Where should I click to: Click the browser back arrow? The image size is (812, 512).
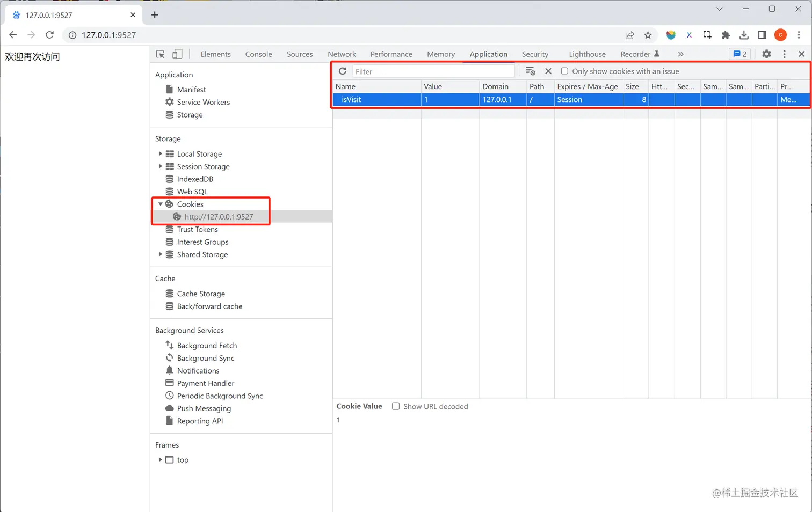(x=13, y=35)
